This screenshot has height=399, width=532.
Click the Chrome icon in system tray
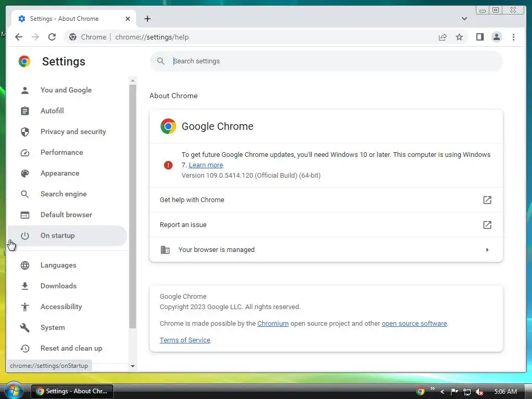pos(420,391)
